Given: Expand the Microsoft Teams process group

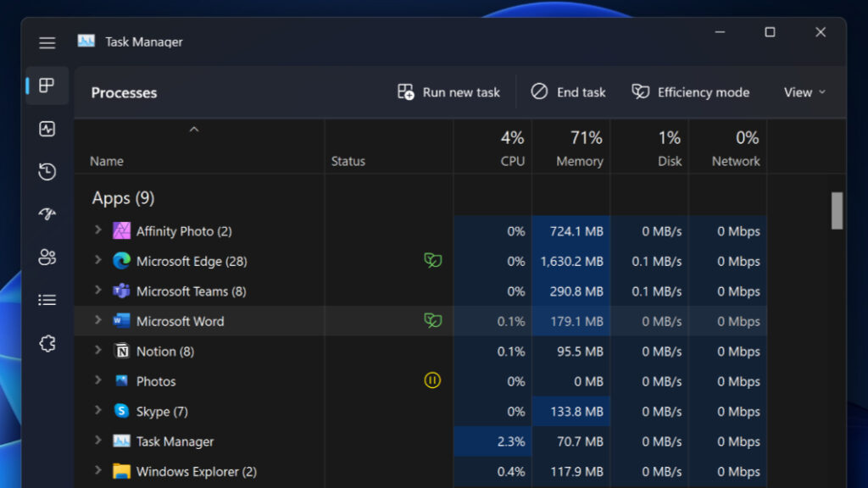Looking at the screenshot, I should (x=98, y=290).
